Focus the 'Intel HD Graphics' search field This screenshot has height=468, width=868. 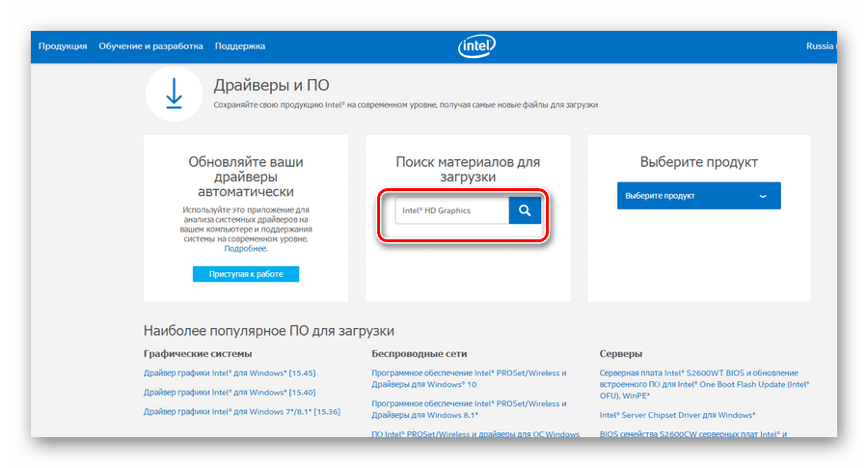click(450, 210)
